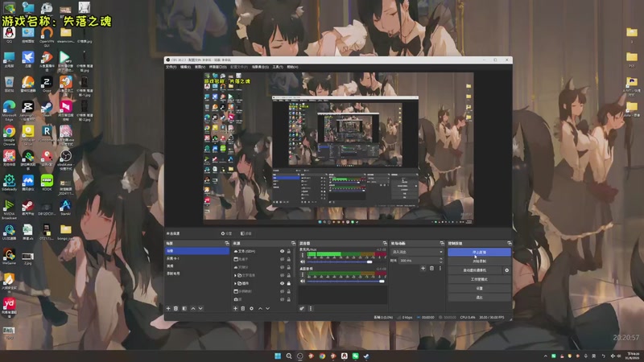Screen dimensions: 644x362
Task: Open 桌面音频 channel three-dot options
Action: pyautogui.click(x=303, y=274)
